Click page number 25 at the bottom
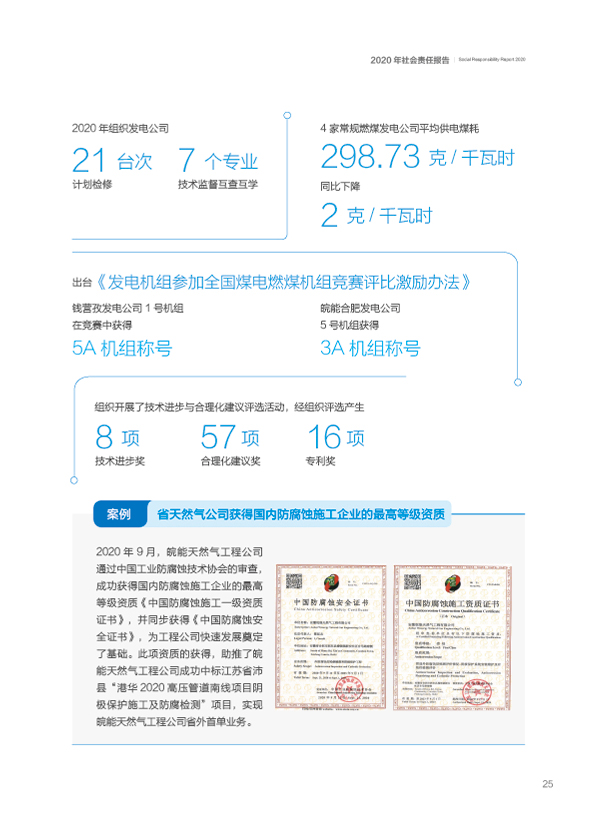The image size is (603, 825). tap(547, 783)
